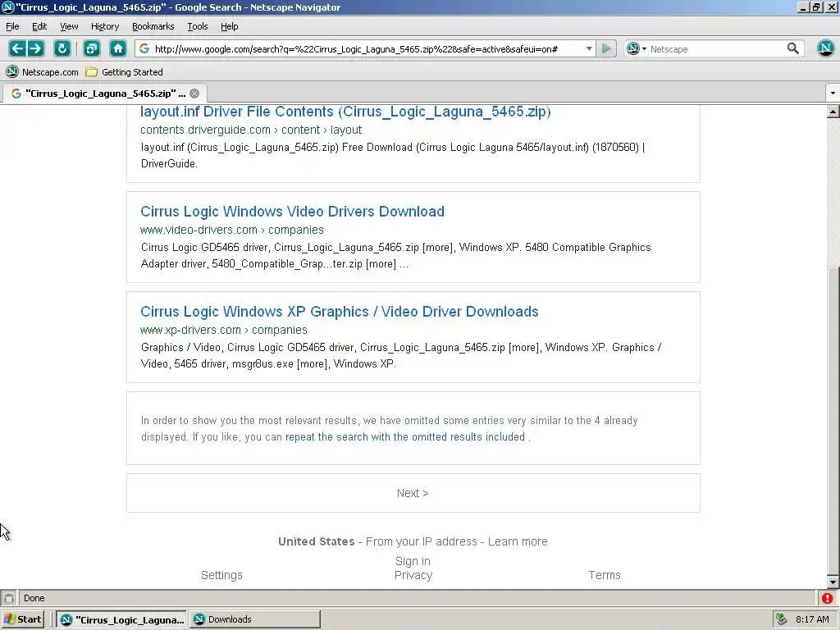Open the Edit menu
Viewport: 840px width, 630px height.
coord(39,26)
